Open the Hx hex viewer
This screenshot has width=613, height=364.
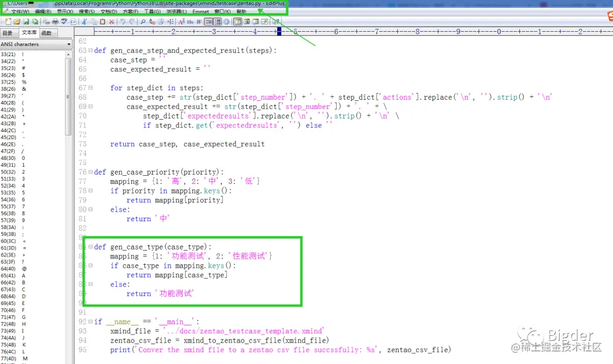coord(190,22)
